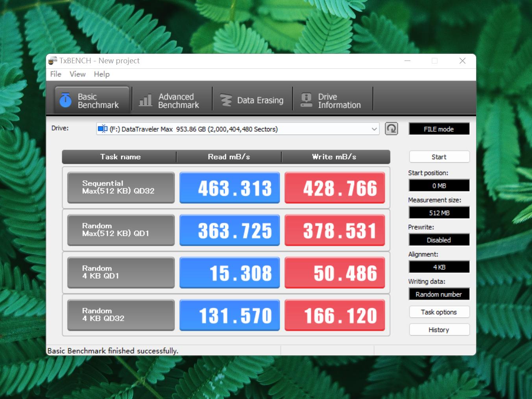Expand the Drive selection dropdown

pyautogui.click(x=374, y=129)
